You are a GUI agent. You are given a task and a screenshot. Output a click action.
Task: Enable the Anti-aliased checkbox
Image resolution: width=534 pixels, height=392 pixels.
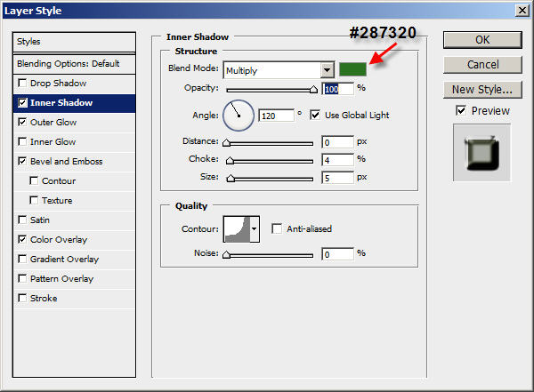point(277,228)
